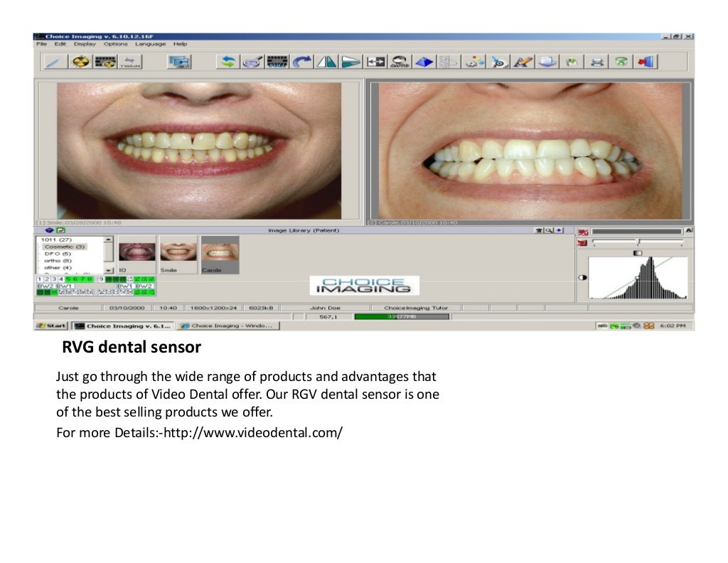728x563 pixels.
Task: Click the green telephone icon
Action: click(621, 62)
